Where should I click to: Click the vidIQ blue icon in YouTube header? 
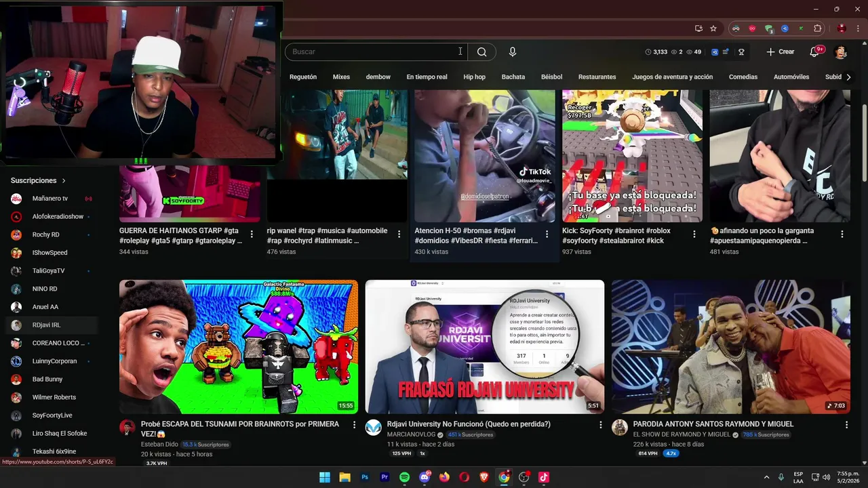point(715,52)
